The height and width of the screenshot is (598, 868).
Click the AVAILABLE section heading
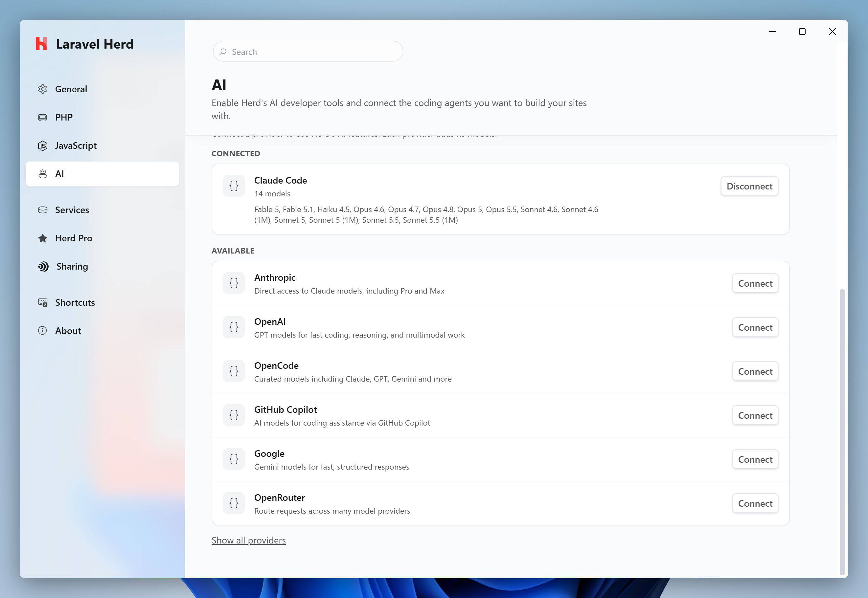[x=233, y=251]
